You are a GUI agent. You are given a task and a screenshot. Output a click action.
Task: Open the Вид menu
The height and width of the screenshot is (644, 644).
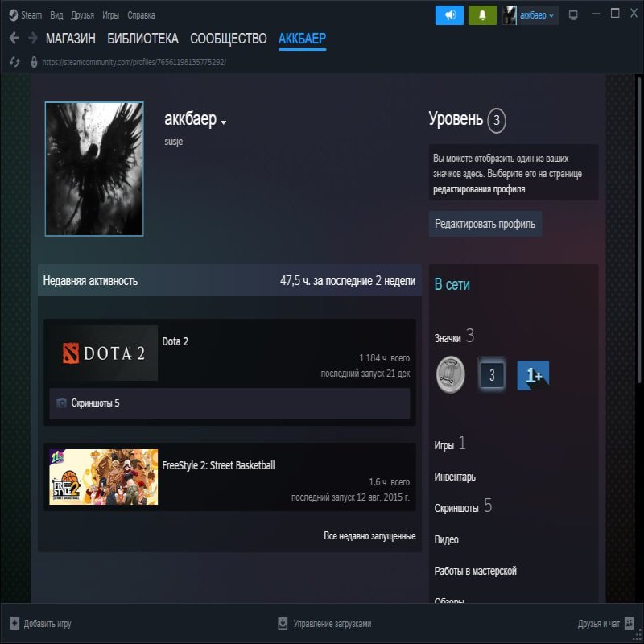point(56,14)
